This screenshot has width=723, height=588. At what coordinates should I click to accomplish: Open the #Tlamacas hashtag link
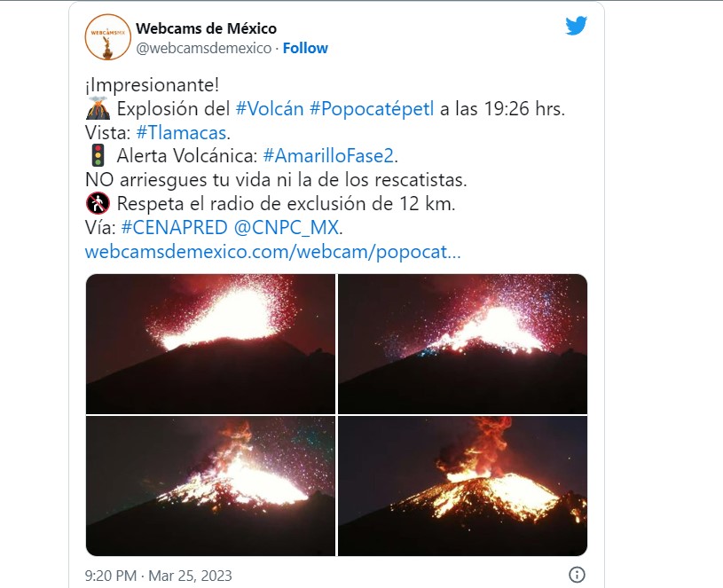[x=181, y=133]
